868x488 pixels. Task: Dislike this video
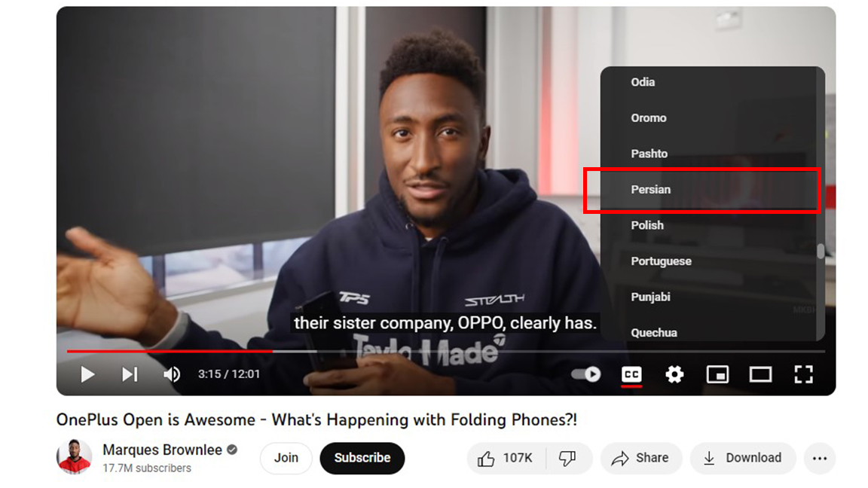tap(568, 458)
